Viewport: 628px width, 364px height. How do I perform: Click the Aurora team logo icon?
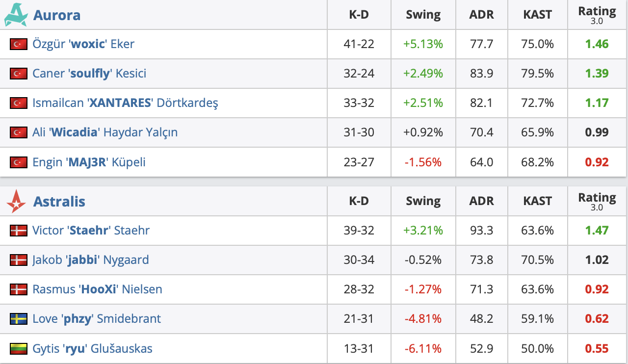coord(16,15)
